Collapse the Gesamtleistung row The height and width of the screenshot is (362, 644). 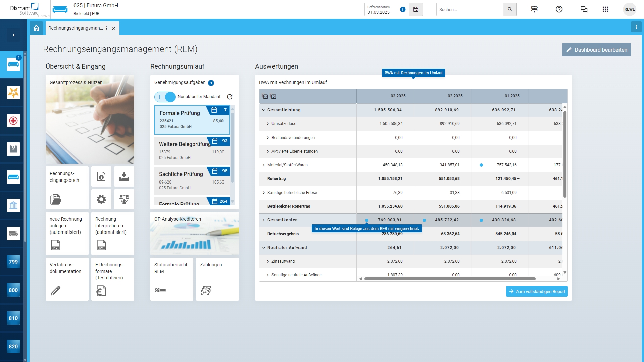pos(264,110)
